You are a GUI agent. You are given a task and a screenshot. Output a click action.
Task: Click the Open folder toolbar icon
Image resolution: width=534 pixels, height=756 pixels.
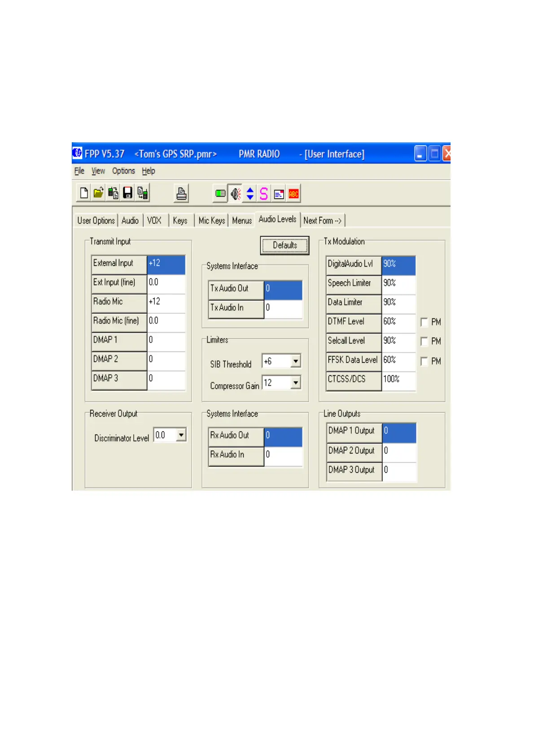tap(98, 193)
